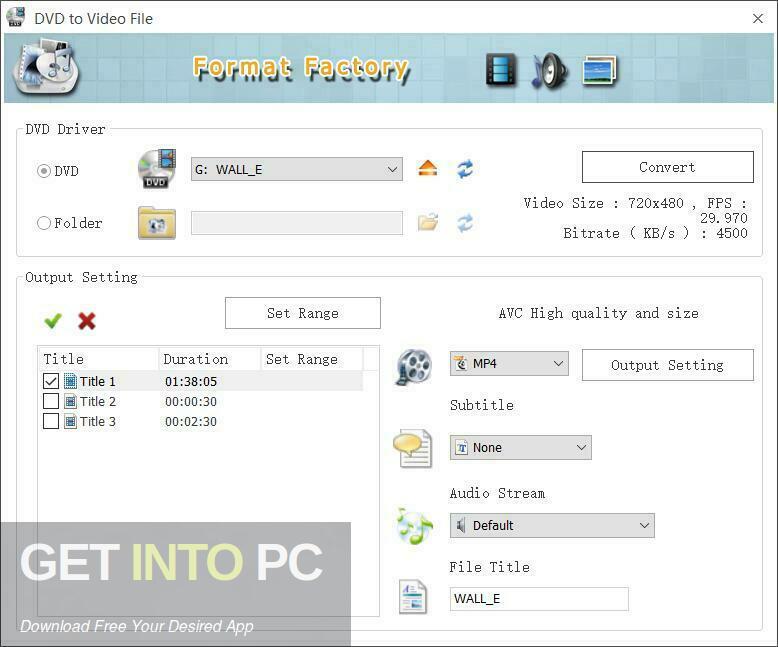778x647 pixels.
Task: Click the Set Range column header
Action: coord(312,359)
